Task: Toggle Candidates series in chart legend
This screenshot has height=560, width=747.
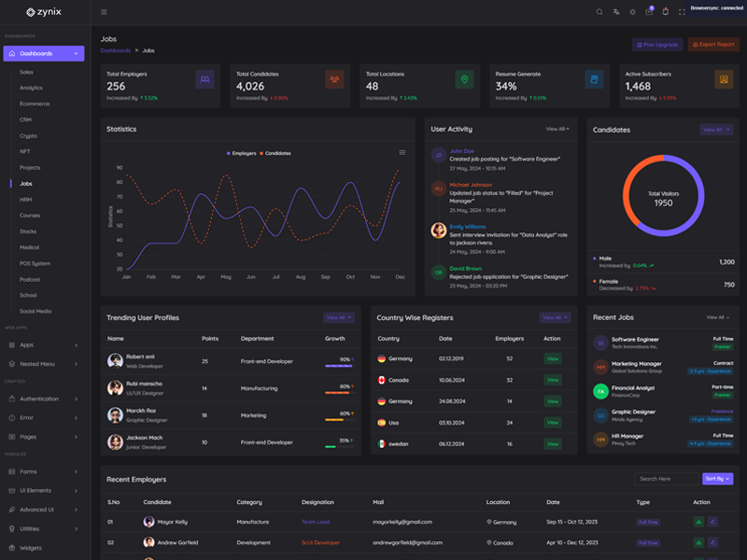Action: click(x=275, y=153)
